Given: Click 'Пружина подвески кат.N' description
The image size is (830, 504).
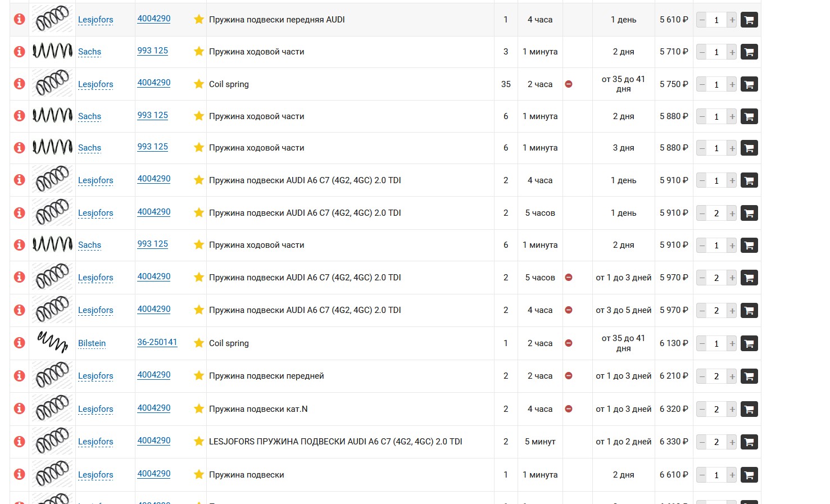Looking at the screenshot, I should pos(258,409).
